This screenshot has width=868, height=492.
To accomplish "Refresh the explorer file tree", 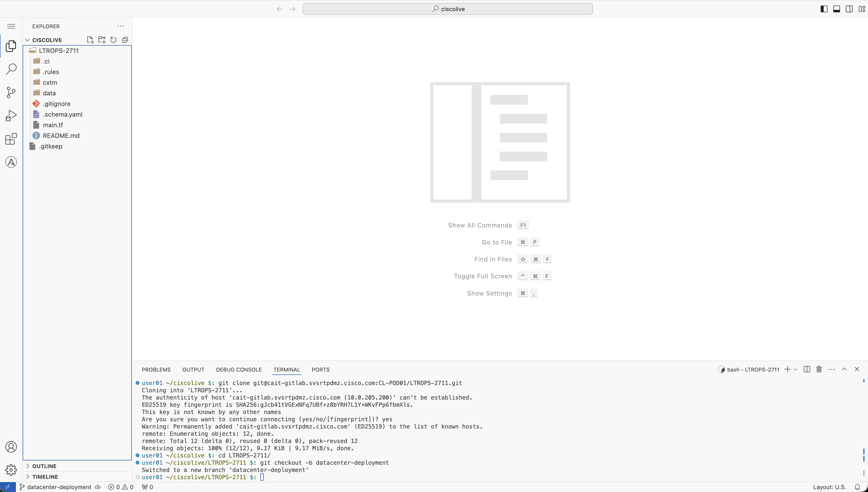I will tap(113, 40).
